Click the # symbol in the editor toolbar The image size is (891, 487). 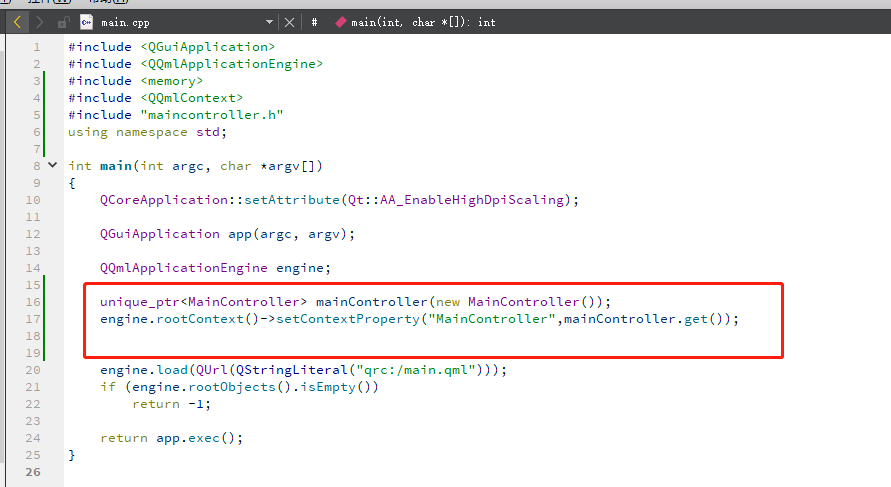coord(314,22)
